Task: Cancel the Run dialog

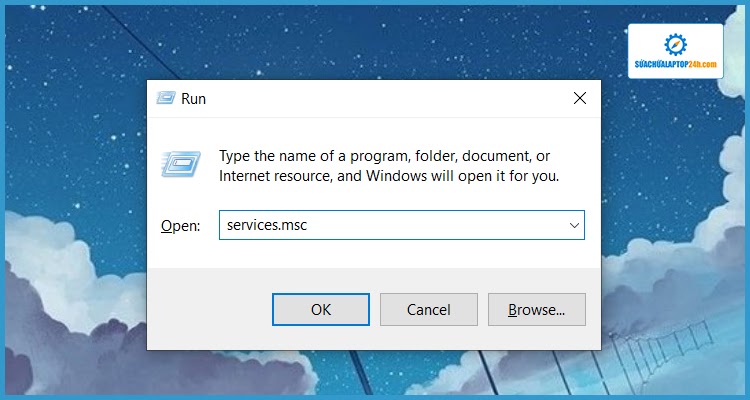Action: tap(428, 310)
